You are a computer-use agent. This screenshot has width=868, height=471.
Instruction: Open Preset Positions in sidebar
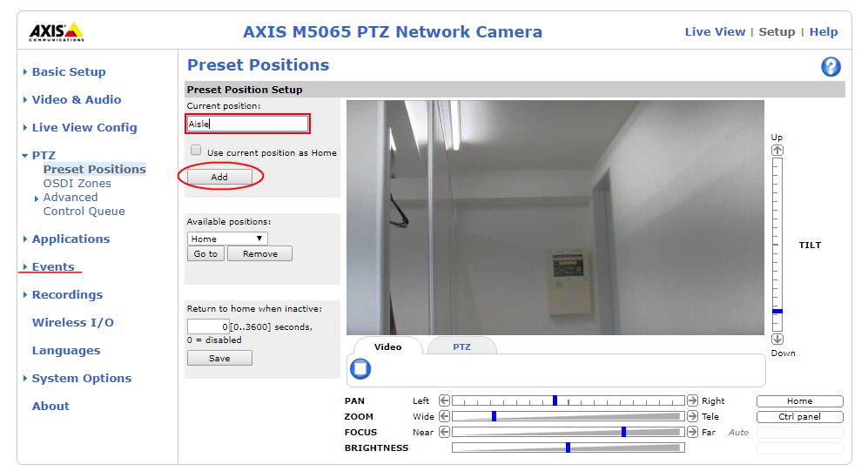pyautogui.click(x=95, y=170)
